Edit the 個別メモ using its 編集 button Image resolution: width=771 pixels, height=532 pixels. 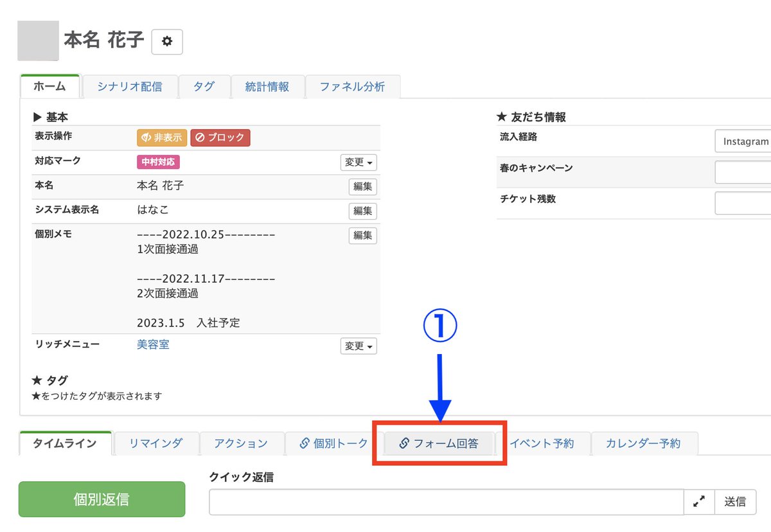coord(362,235)
